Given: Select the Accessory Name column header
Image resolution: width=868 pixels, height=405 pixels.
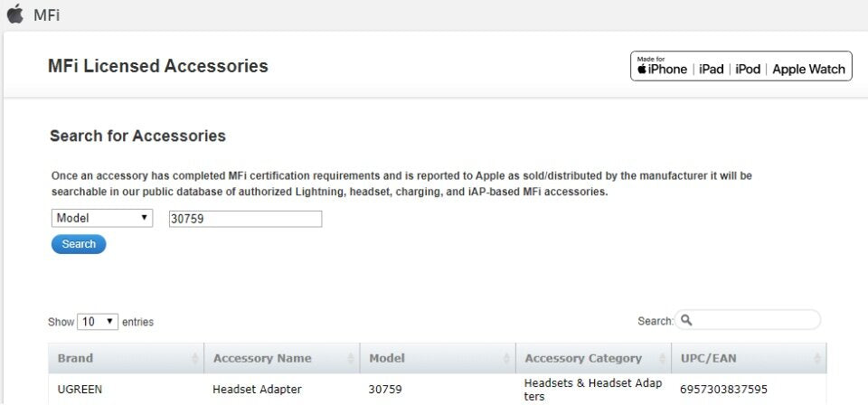Looking at the screenshot, I should [x=262, y=358].
